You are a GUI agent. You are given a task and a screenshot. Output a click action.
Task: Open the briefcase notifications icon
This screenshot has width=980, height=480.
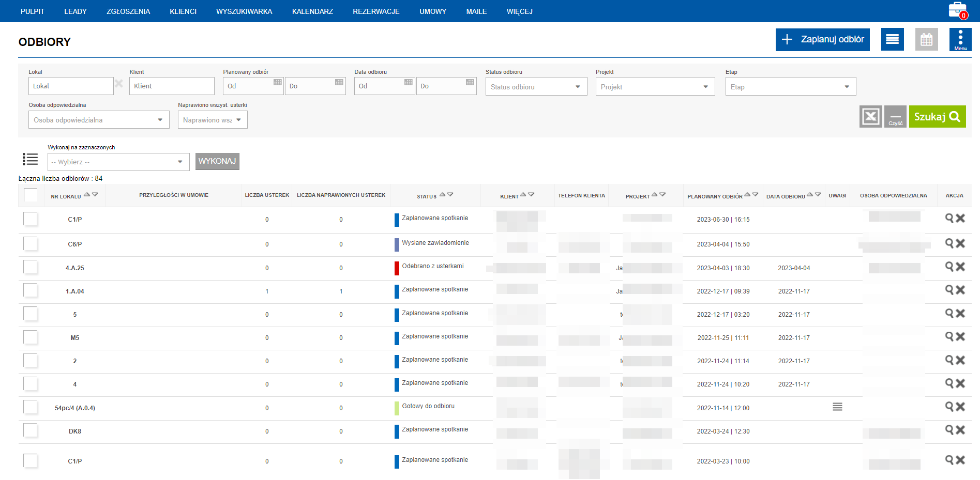pyautogui.click(x=957, y=10)
